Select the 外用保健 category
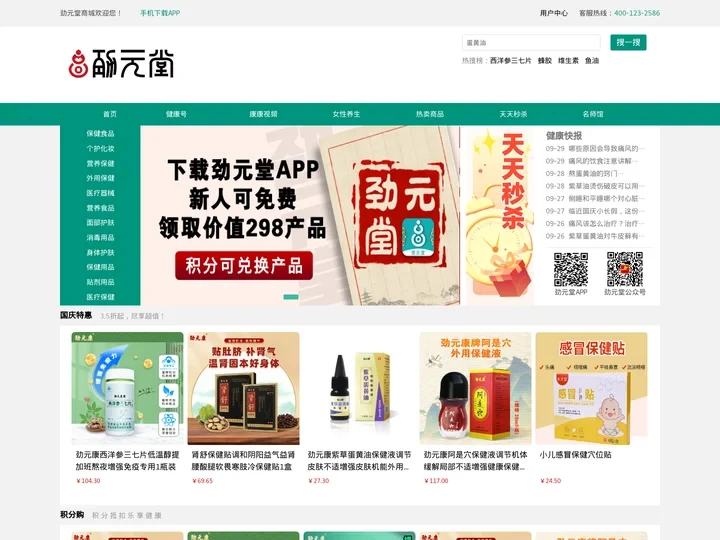 coord(100,178)
